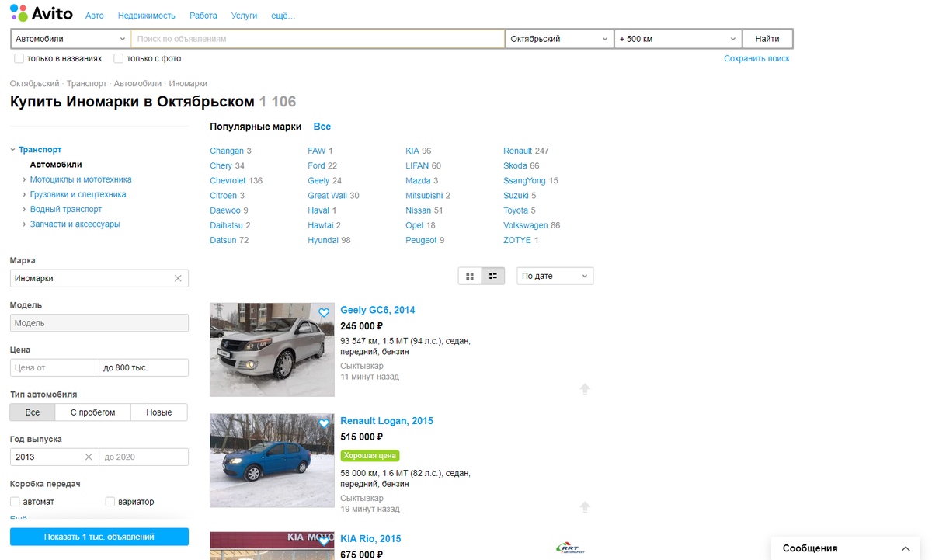Filter by Great Wall brand

pos(328,196)
